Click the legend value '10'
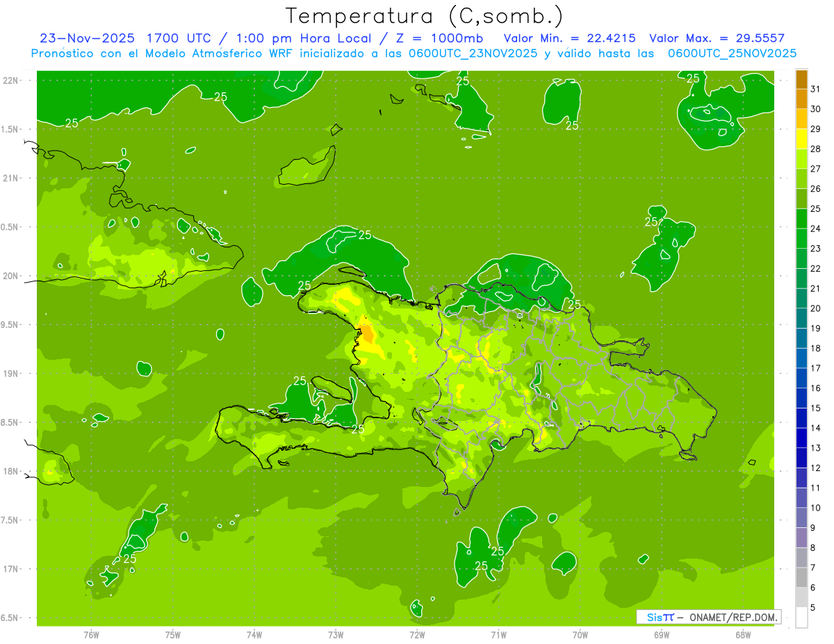The image size is (834, 644). pos(816,508)
